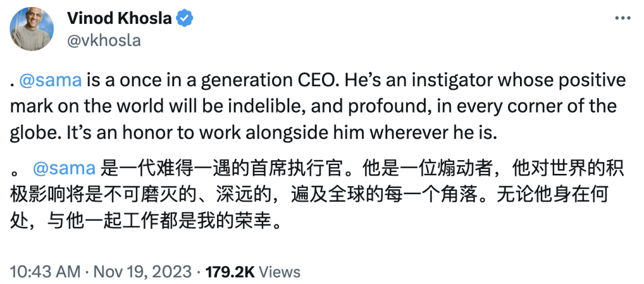
Task: Open @sama mention in the English text
Action: (54, 80)
